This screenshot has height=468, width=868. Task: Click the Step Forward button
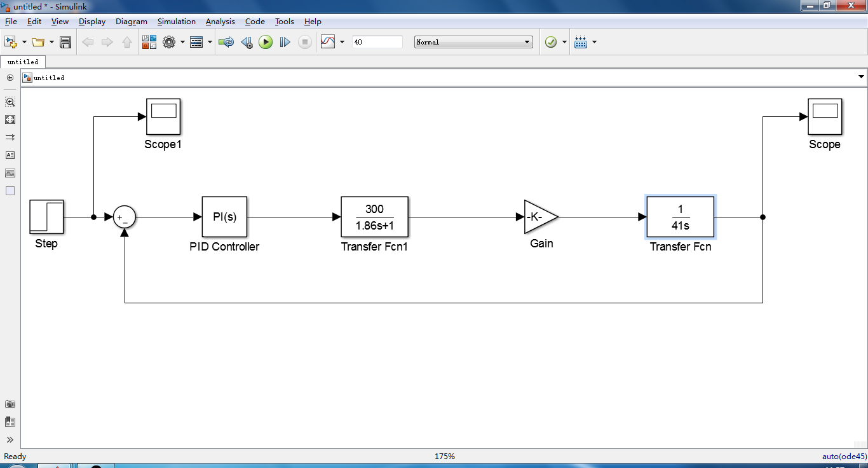(x=285, y=43)
